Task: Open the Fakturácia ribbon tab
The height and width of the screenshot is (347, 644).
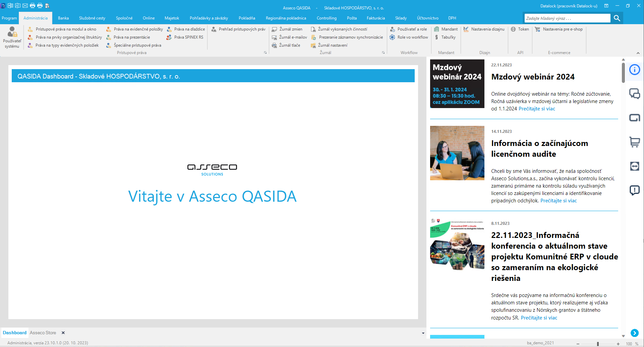Action: pyautogui.click(x=376, y=18)
